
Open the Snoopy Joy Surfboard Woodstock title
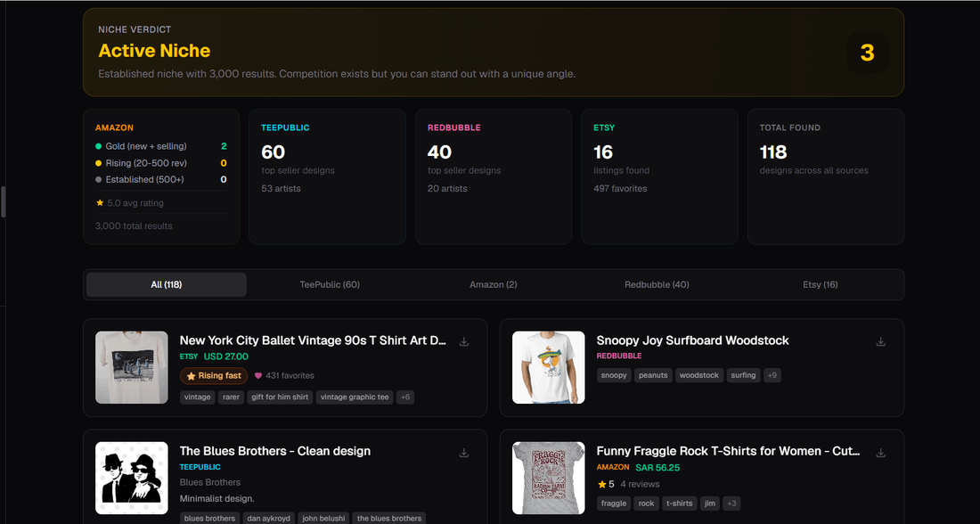coord(692,340)
